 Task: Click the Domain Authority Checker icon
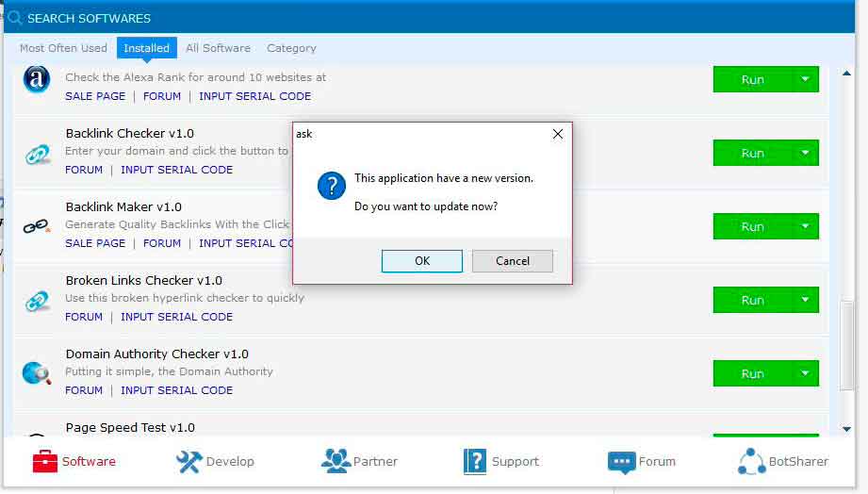37,373
